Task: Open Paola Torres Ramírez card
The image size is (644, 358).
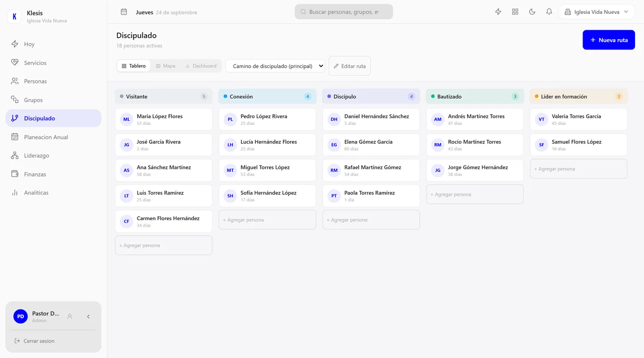Action: (x=371, y=196)
